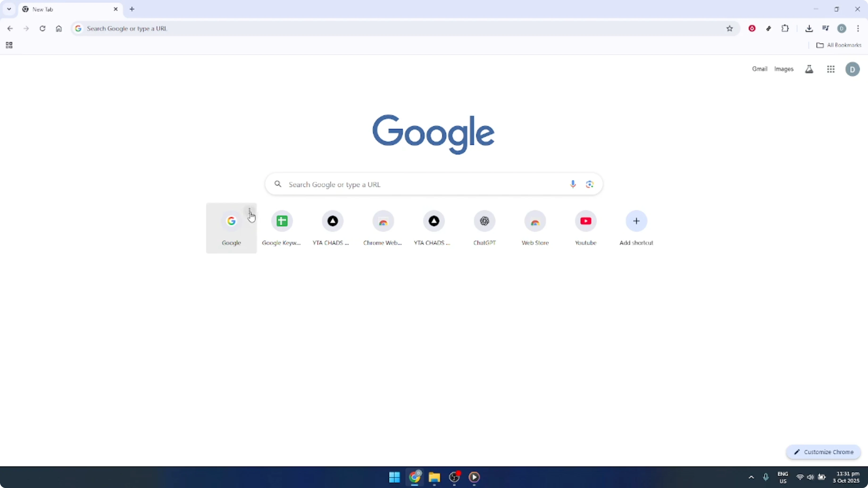Image resolution: width=868 pixels, height=488 pixels.
Task: Close the New Tab tab
Action: (116, 9)
